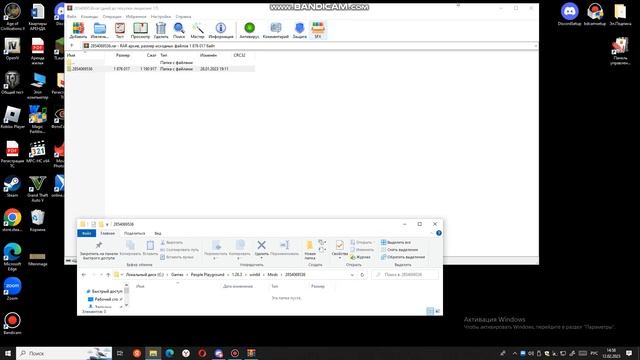The height and width of the screenshot is (360, 640).
Task: Click Pin to Quick access ribbon icon
Action: pos(99,250)
